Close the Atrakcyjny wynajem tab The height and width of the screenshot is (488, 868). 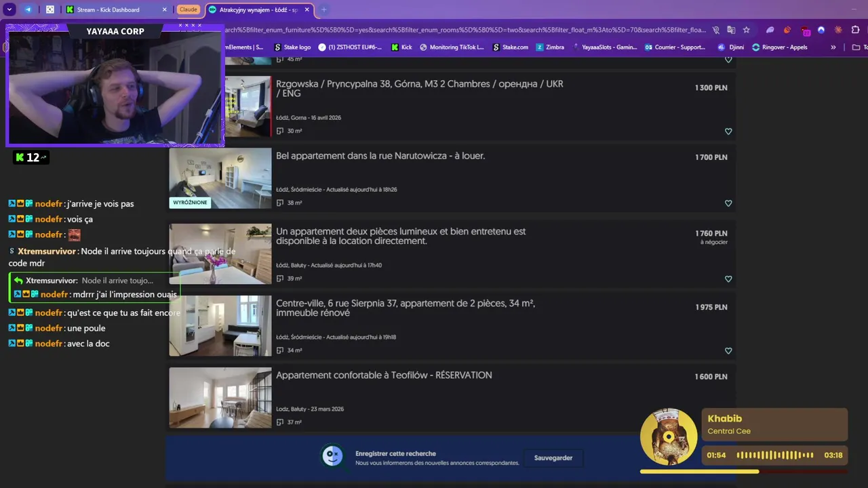pyautogui.click(x=307, y=9)
